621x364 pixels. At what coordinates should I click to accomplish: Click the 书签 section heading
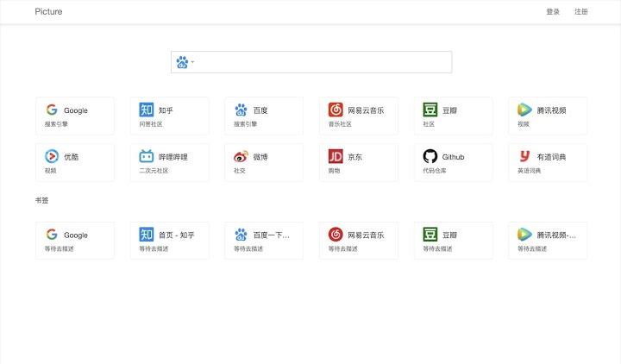pos(41,200)
